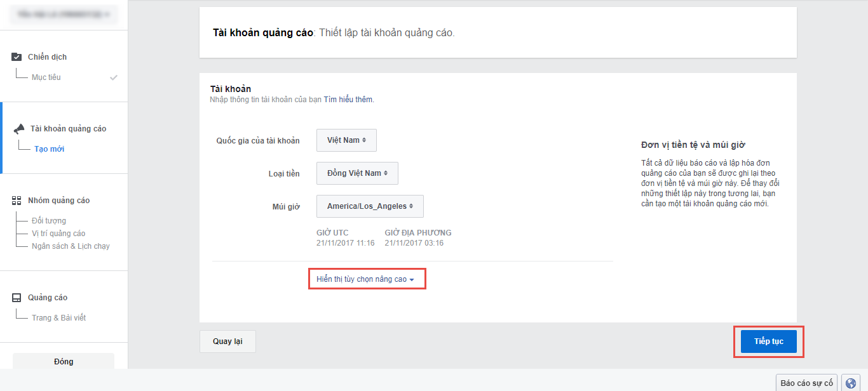Open the account selector at top left
The height and width of the screenshot is (391, 868).
[64, 13]
